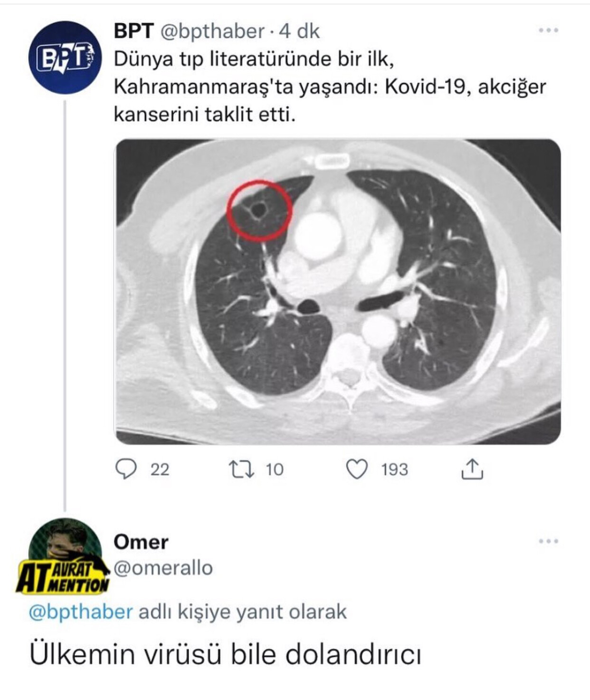Click the reply speech bubble icon
This screenshot has height=700, width=590.
tap(126, 470)
